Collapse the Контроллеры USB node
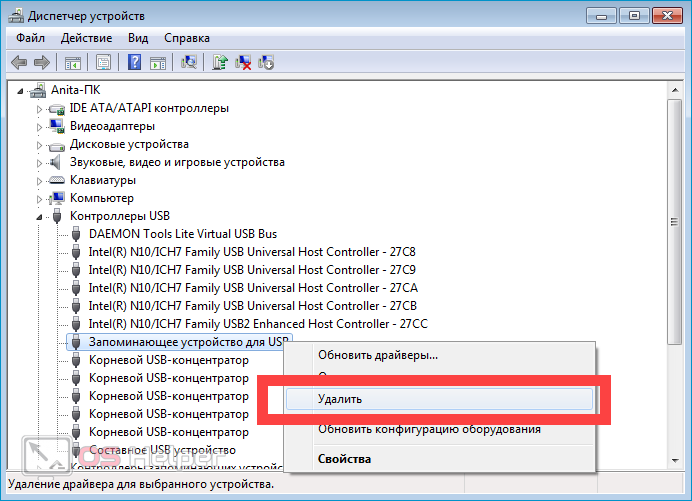This screenshot has width=692, height=501. pyautogui.click(x=41, y=216)
